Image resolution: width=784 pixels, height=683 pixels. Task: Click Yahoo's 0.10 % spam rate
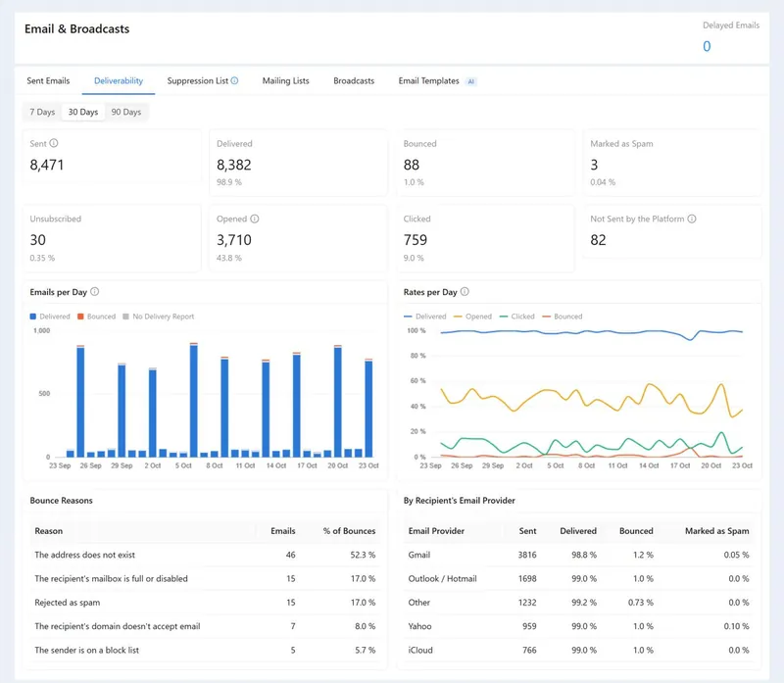tap(737, 626)
